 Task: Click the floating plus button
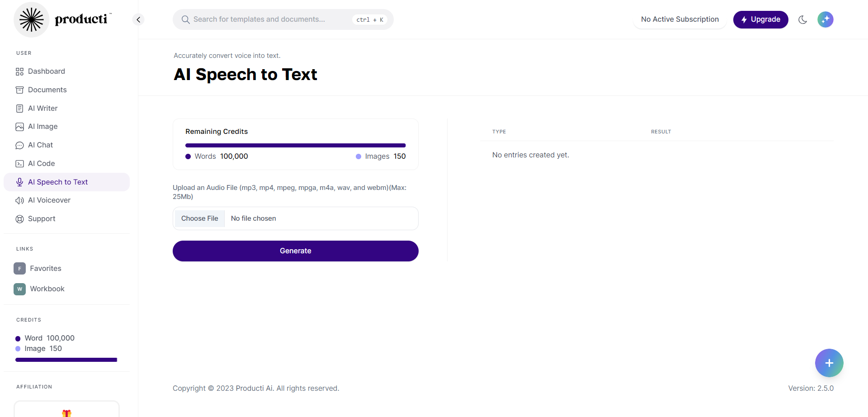pos(829,363)
